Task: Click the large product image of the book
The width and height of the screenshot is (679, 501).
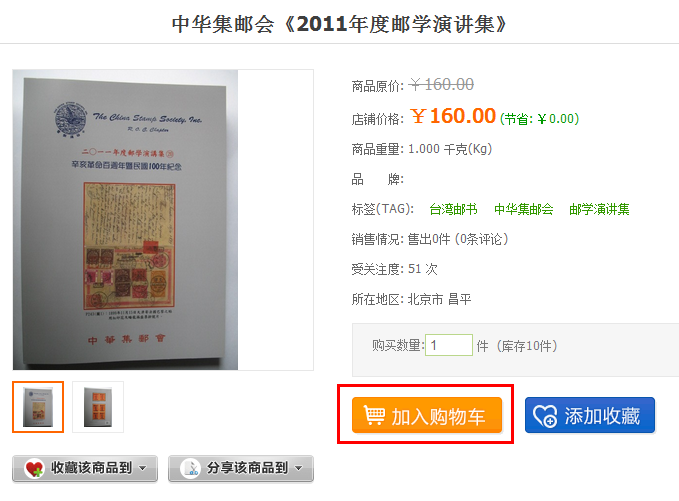Action: 126,220
